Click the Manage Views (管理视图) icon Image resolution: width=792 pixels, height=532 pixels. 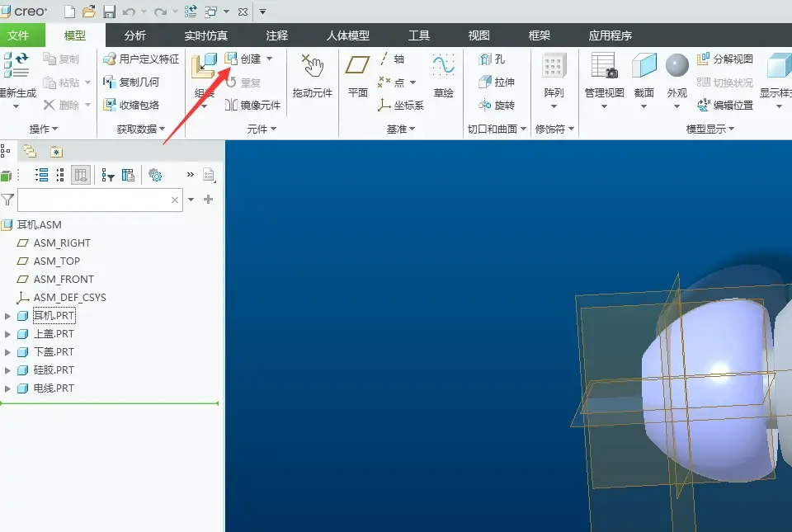(604, 66)
